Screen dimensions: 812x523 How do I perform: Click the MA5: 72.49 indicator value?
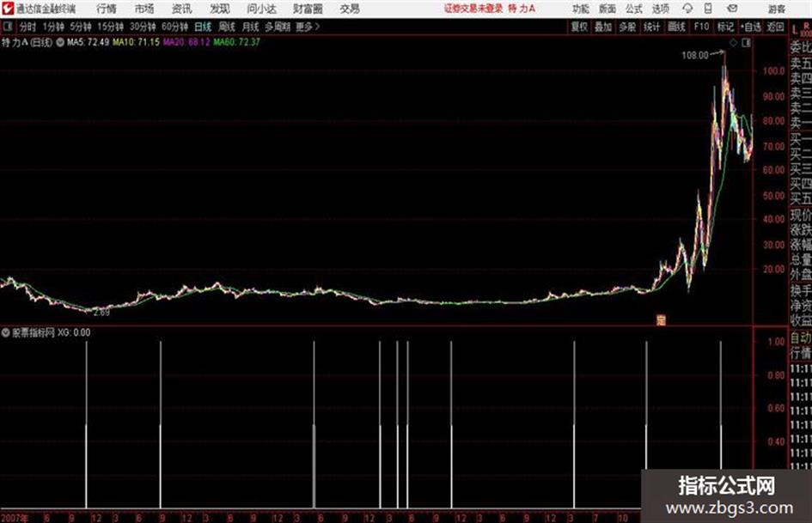(88, 42)
